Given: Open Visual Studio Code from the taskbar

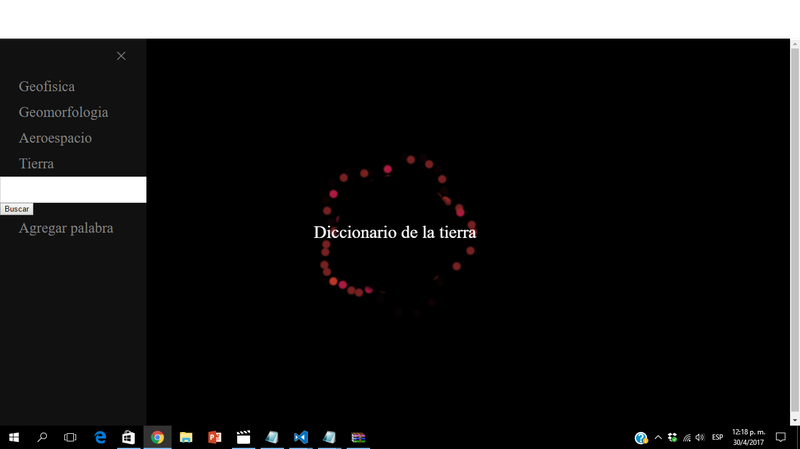Looking at the screenshot, I should (x=300, y=437).
